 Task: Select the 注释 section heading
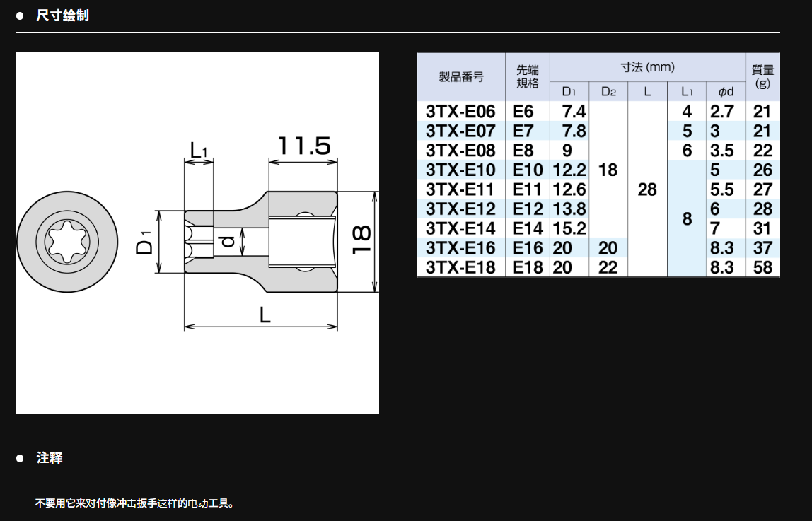50,458
